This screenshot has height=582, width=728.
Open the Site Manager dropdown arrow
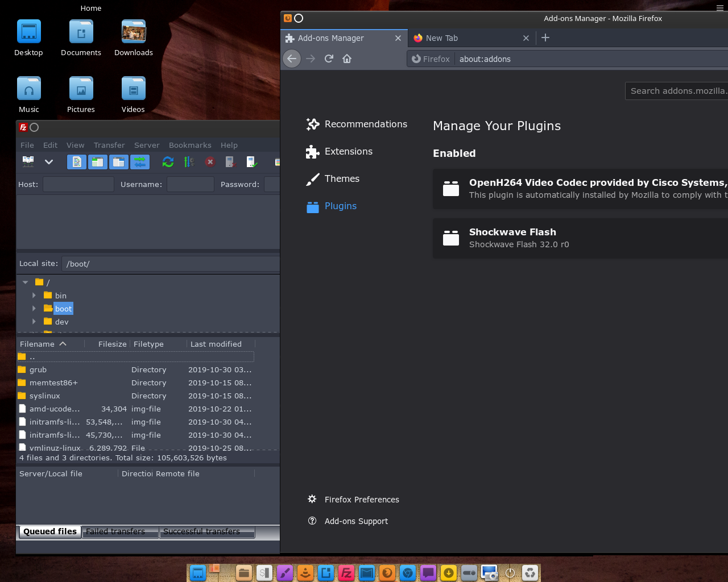49,162
